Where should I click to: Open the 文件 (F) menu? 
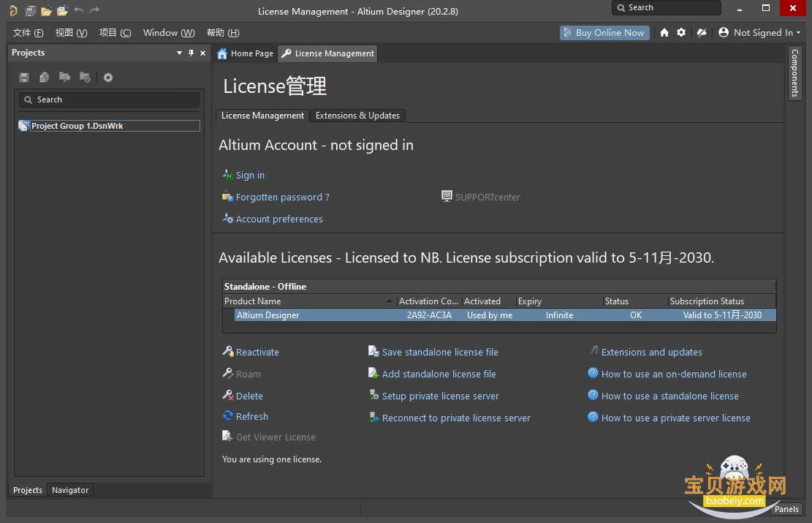28,33
